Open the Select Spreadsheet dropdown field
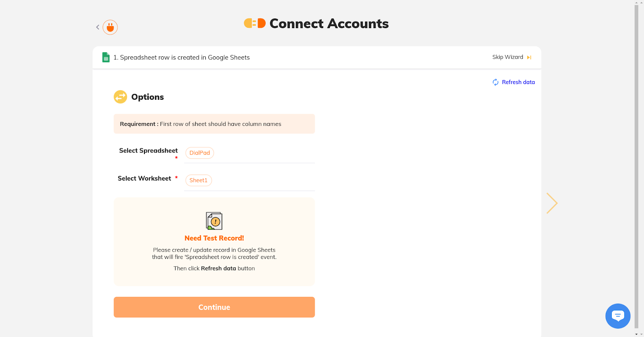Image resolution: width=644 pixels, height=337 pixels. (x=250, y=153)
